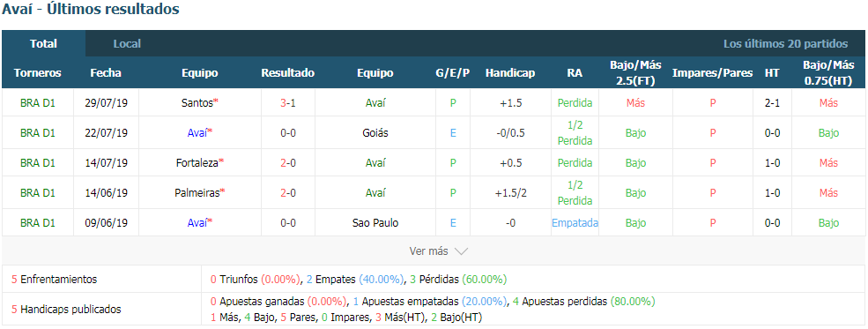The height and width of the screenshot is (329, 868).
Task: Click Avaí home team on 22/07/19
Action: point(197,133)
